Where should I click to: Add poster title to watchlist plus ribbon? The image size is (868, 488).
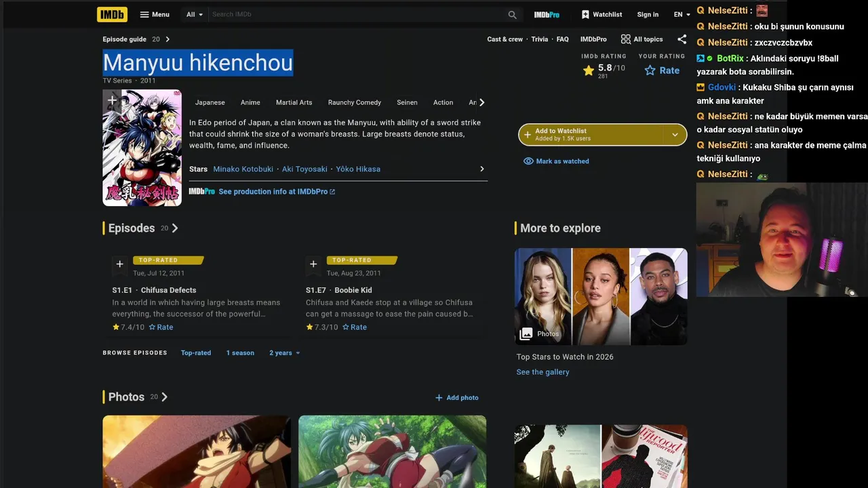tap(112, 102)
